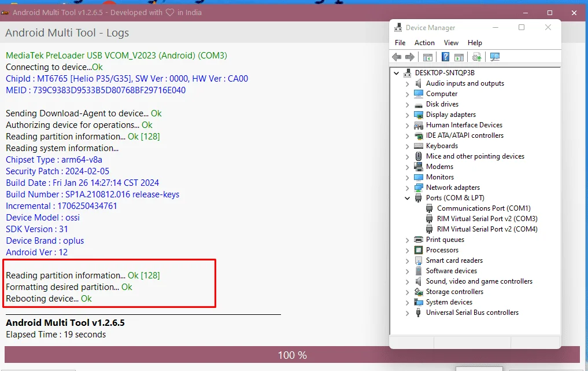
Task: Collapse the Ports (COM & LPT) node
Action: (407, 198)
